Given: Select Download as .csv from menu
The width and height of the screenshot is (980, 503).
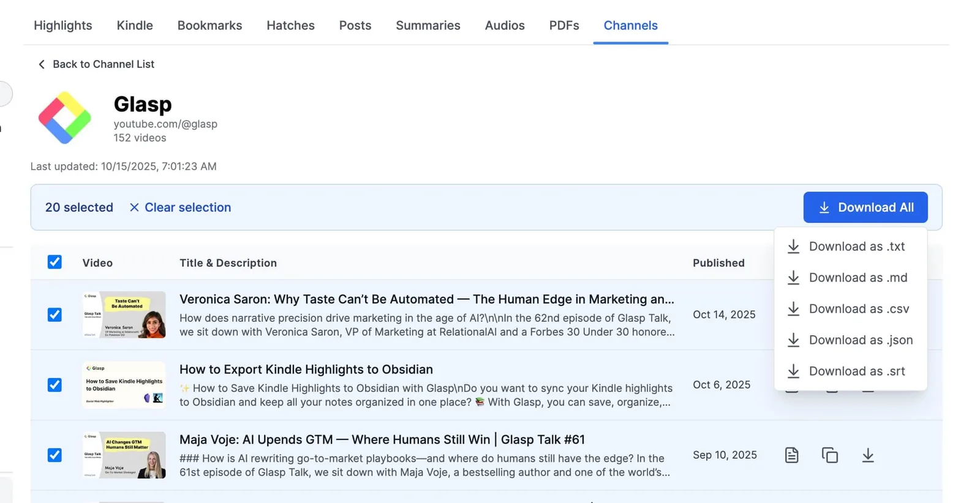Looking at the screenshot, I should [x=850, y=309].
